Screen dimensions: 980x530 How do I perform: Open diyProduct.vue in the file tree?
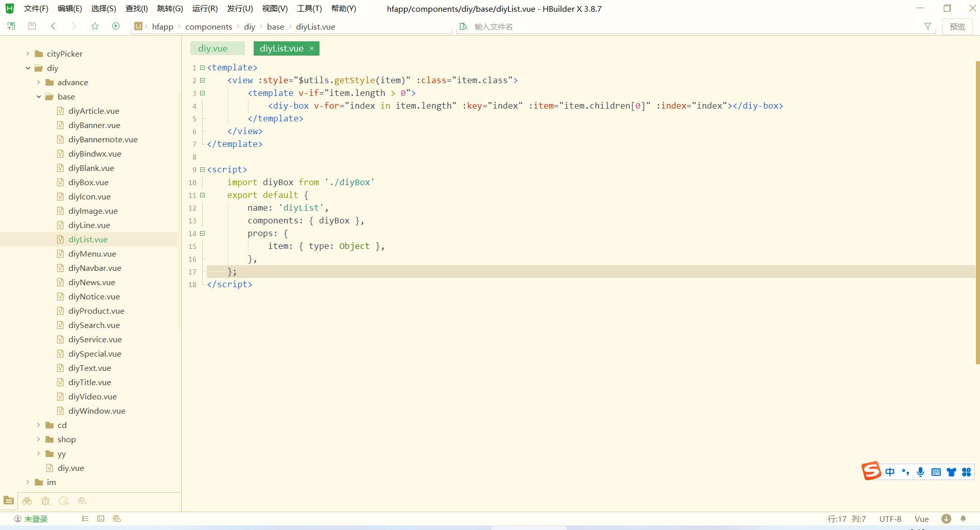tap(96, 311)
